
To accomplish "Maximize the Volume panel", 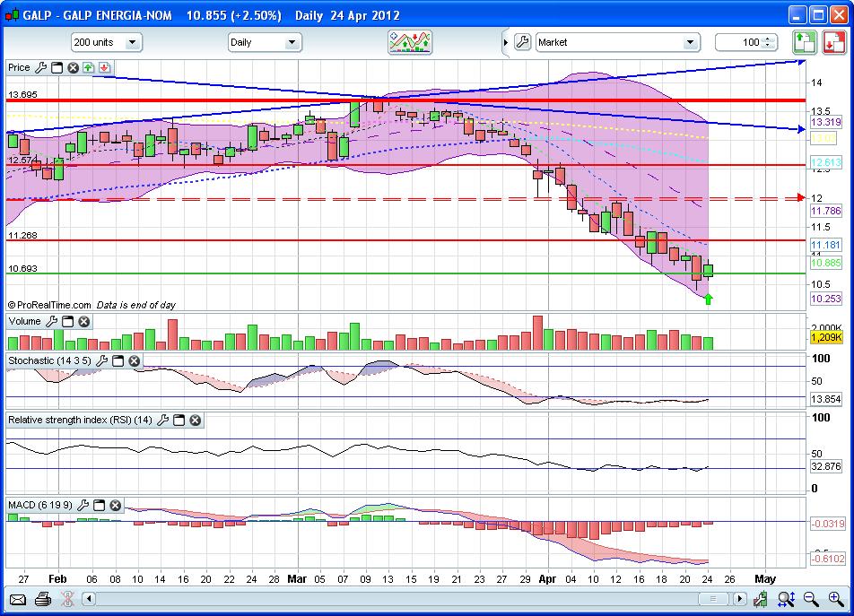I will pos(67,321).
